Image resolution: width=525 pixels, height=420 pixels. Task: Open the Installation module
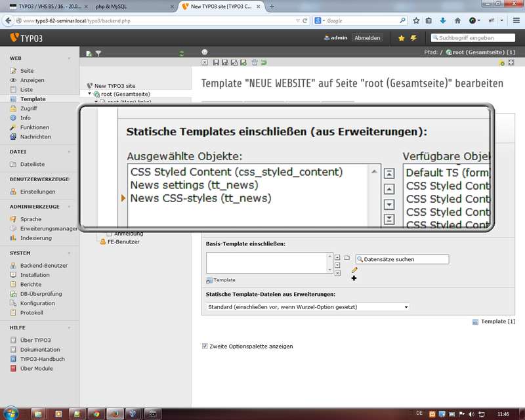[x=35, y=275]
